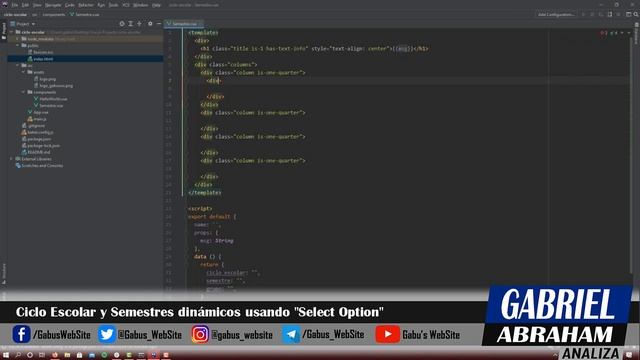
Task: Select the Semestre.vue editor tab
Action: (x=184, y=24)
